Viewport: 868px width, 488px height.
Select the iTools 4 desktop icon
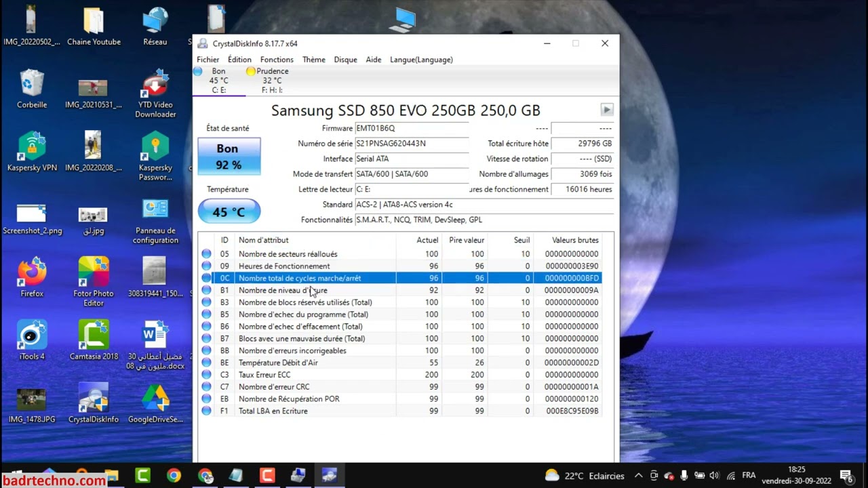(32, 340)
